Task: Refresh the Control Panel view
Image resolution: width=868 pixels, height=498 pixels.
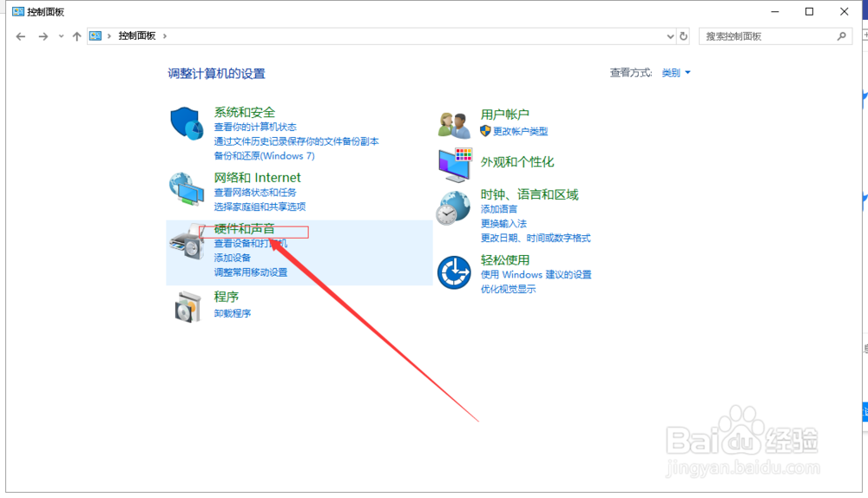Action: (x=684, y=36)
